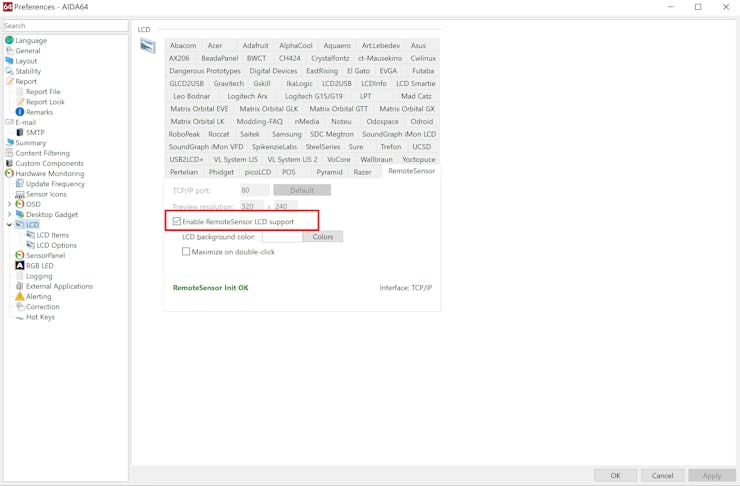Screen dimensions: 740x486
Task: Open the Asus tab
Action: pos(418,45)
